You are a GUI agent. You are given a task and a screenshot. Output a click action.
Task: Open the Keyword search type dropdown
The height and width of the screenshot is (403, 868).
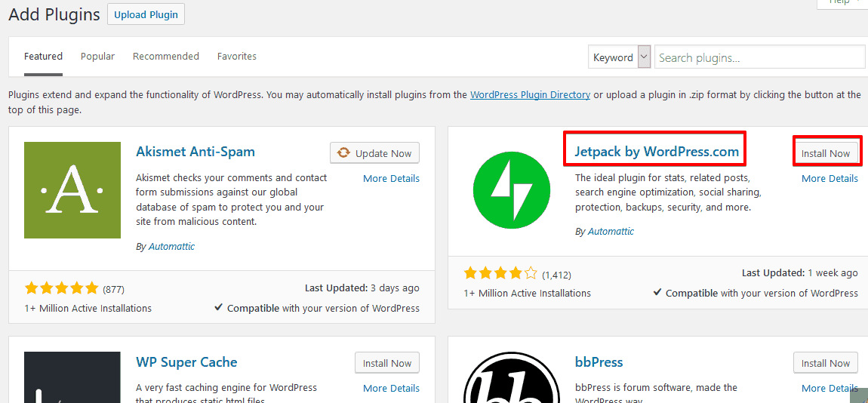click(x=620, y=57)
